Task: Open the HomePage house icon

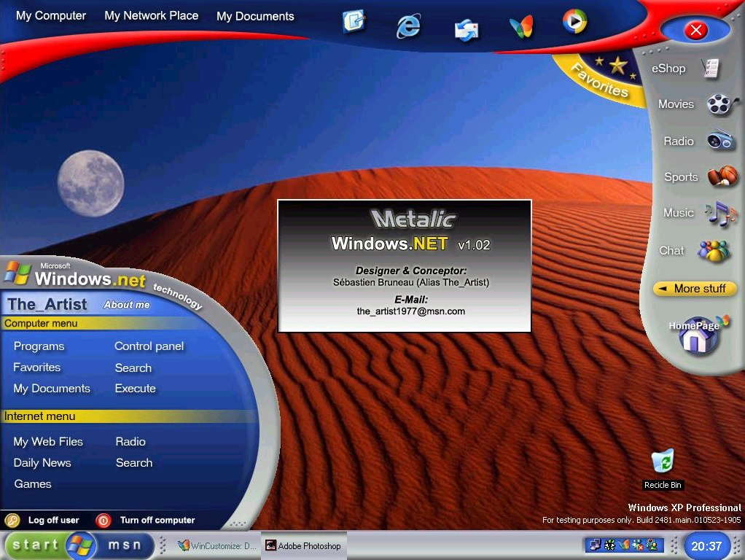Action: tap(698, 335)
